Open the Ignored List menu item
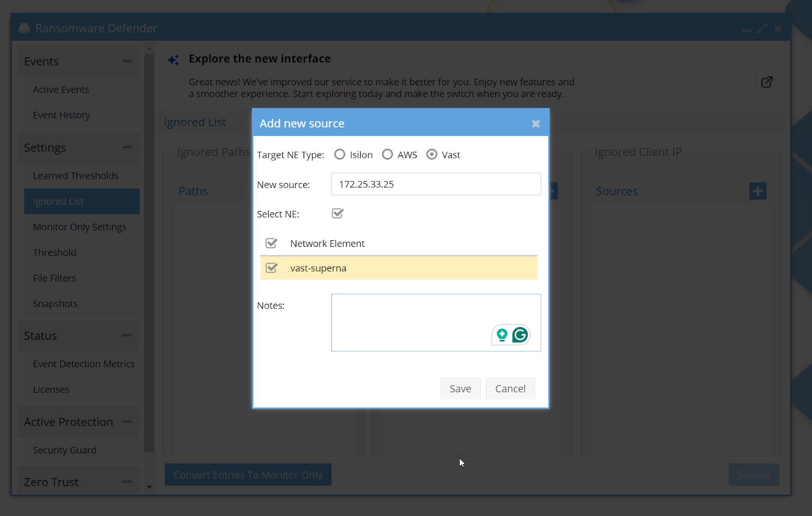The image size is (812, 516). pyautogui.click(x=82, y=201)
